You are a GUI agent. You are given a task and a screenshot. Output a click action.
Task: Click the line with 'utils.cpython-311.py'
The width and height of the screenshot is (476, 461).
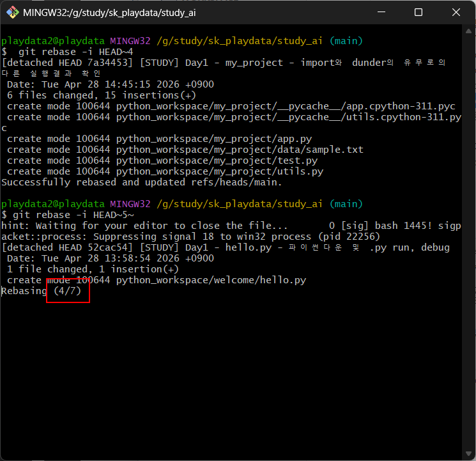tap(234, 117)
